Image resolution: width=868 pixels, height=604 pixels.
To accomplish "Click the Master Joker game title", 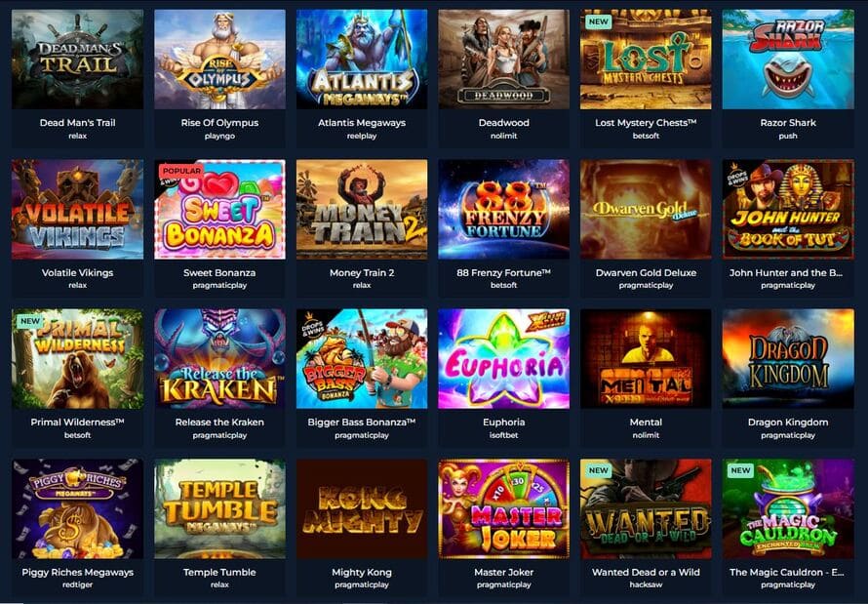I will (504, 572).
